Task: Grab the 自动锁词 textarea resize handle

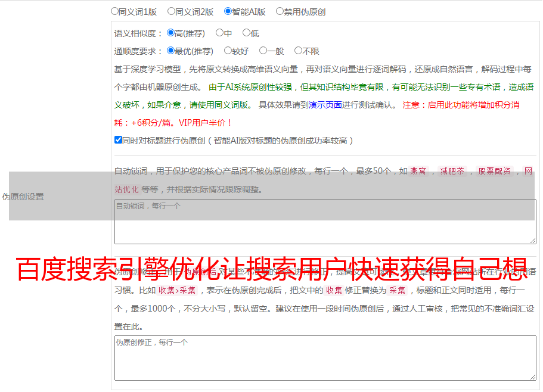Action: [533, 241]
